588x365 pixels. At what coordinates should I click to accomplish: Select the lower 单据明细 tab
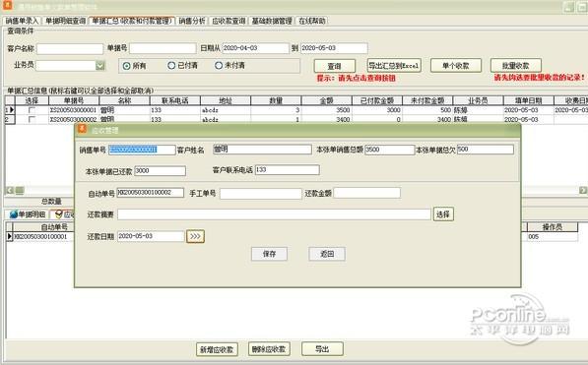click(x=28, y=214)
